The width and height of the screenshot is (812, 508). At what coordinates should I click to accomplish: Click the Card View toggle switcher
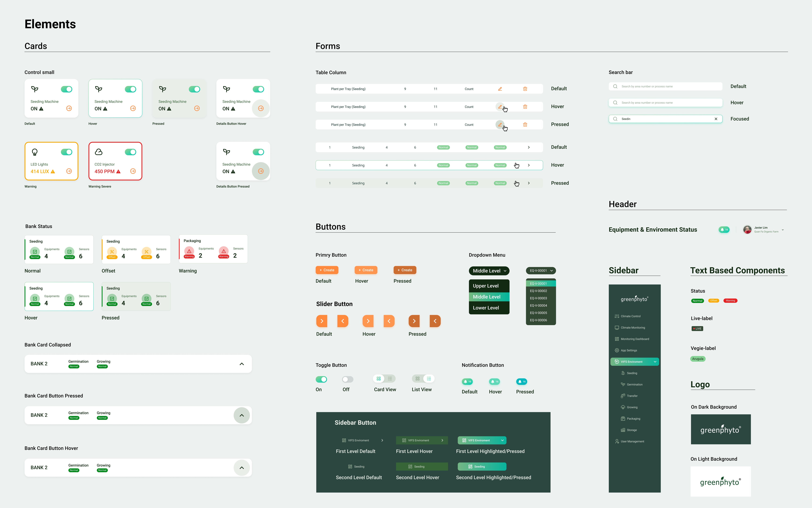point(384,379)
